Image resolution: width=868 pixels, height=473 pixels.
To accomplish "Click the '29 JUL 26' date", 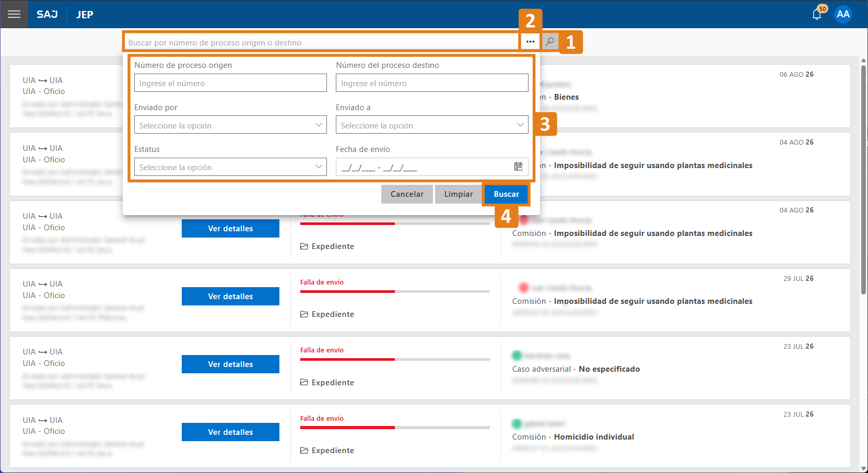I will coord(798,278).
